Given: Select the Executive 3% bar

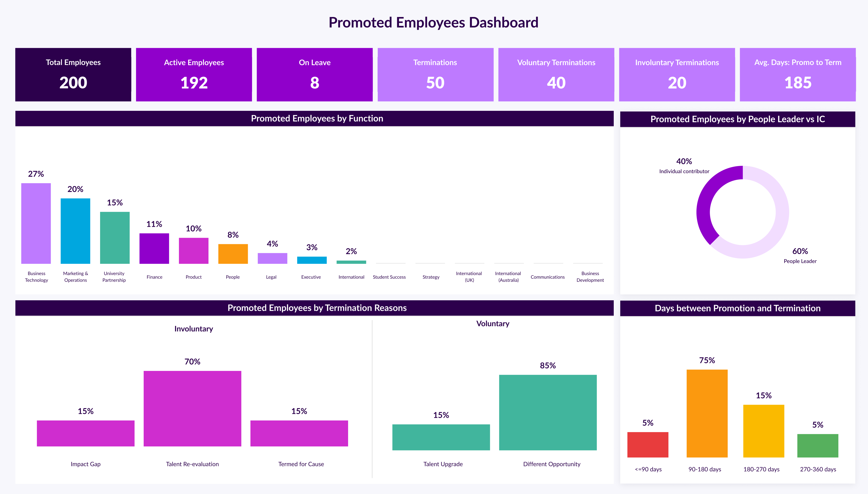Looking at the screenshot, I should (312, 260).
